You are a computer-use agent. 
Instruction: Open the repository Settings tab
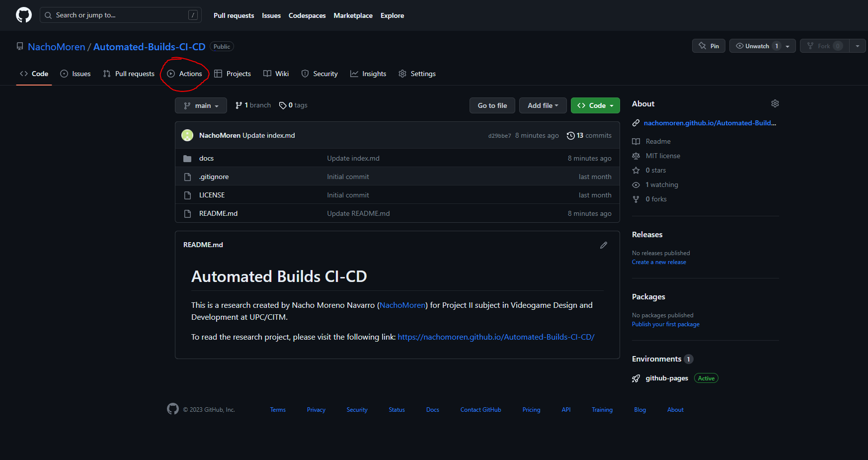pos(417,74)
